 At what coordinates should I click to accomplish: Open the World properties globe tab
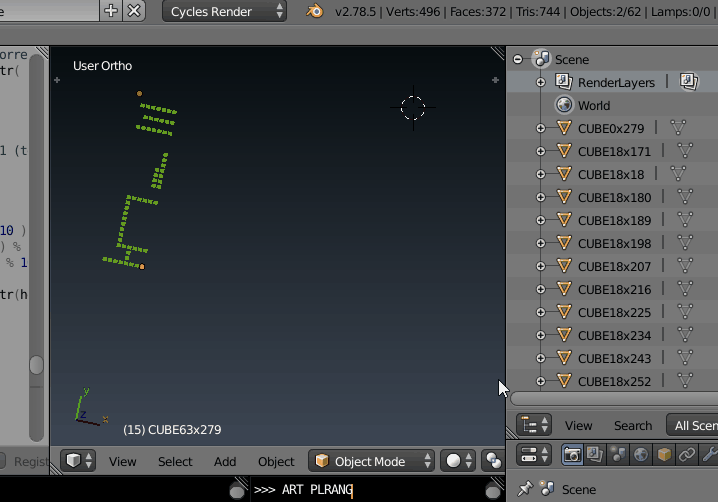tap(641, 455)
